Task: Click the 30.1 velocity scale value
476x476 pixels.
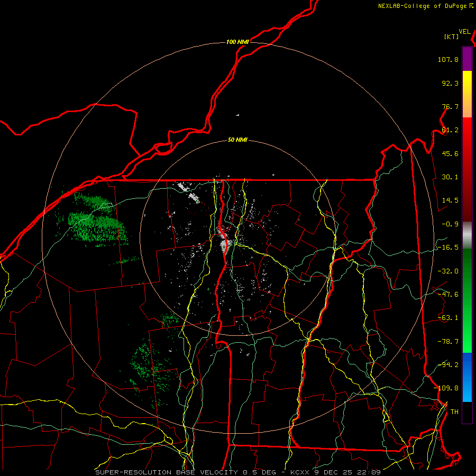Action: [x=450, y=177]
